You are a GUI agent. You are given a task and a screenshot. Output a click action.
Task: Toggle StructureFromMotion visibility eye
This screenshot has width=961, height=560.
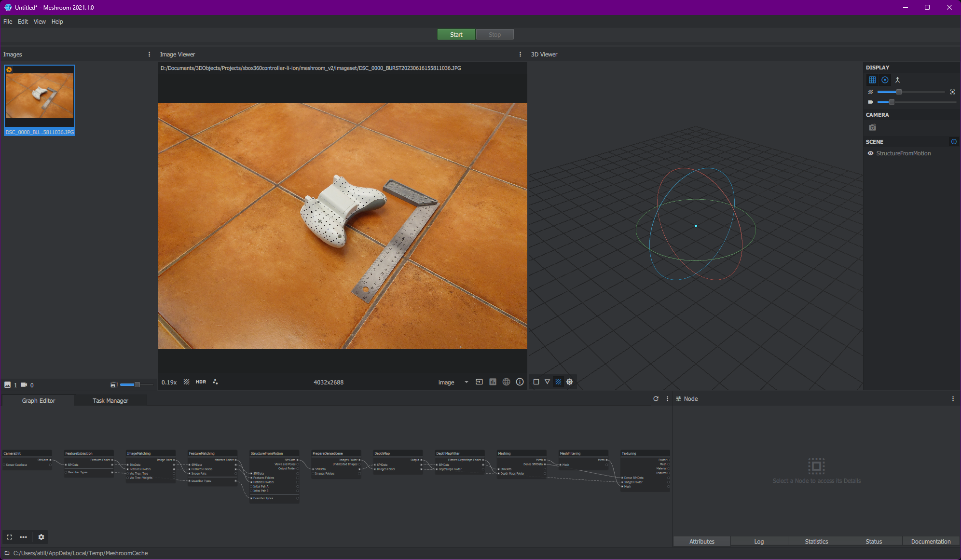[x=870, y=153]
